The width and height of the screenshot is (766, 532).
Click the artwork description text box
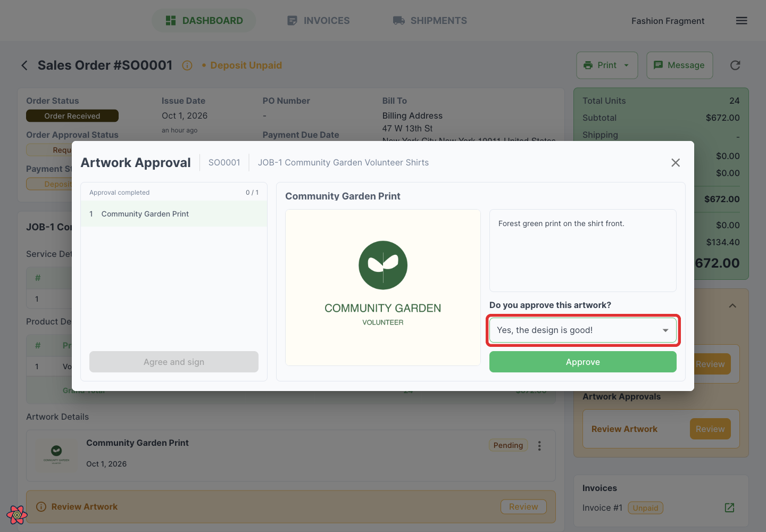coord(582,251)
